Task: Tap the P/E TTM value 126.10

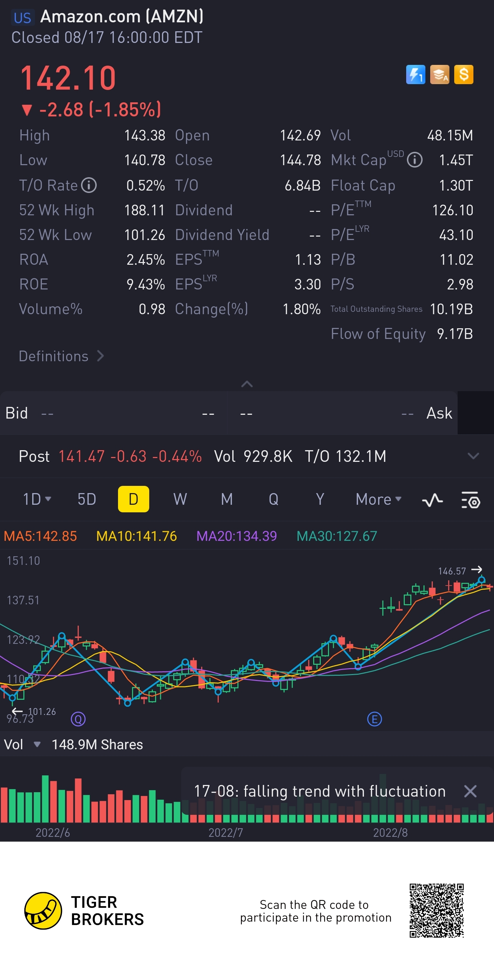Action: point(452,210)
